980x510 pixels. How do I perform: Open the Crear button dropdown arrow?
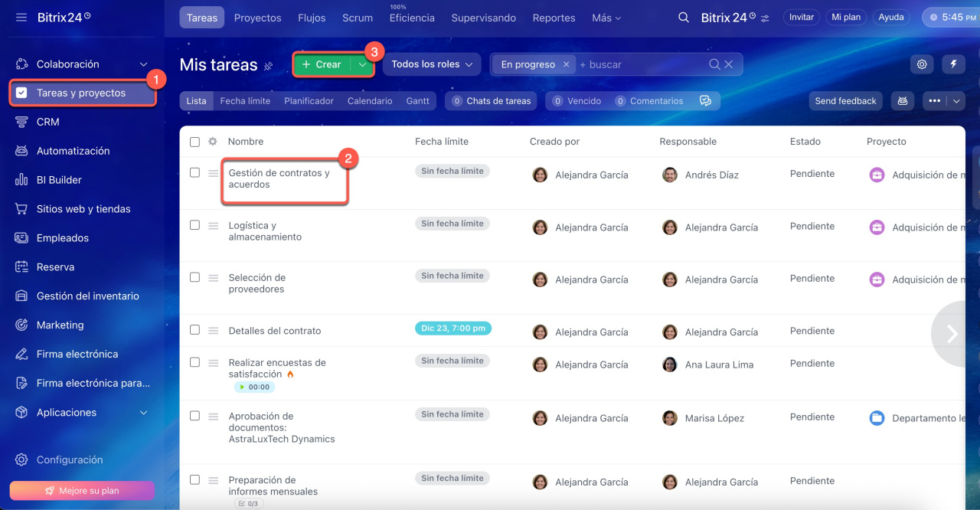click(x=363, y=65)
